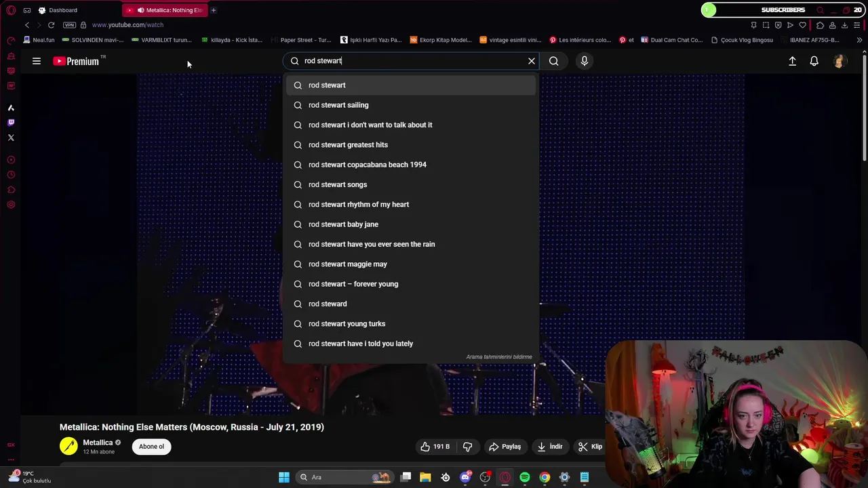Viewport: 868px width, 488px height.
Task: Click the İndir download button
Action: coord(550,447)
